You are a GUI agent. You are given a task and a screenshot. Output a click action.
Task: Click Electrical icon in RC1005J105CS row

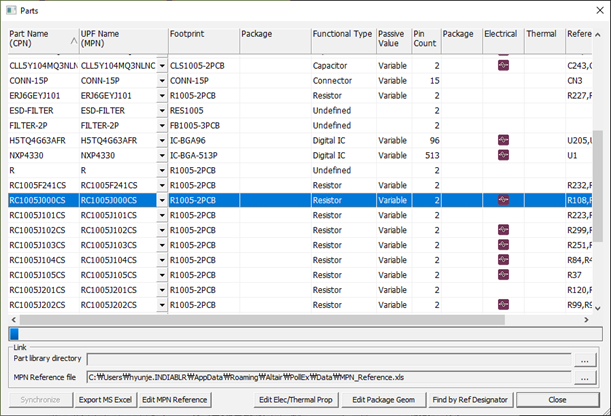503,275
